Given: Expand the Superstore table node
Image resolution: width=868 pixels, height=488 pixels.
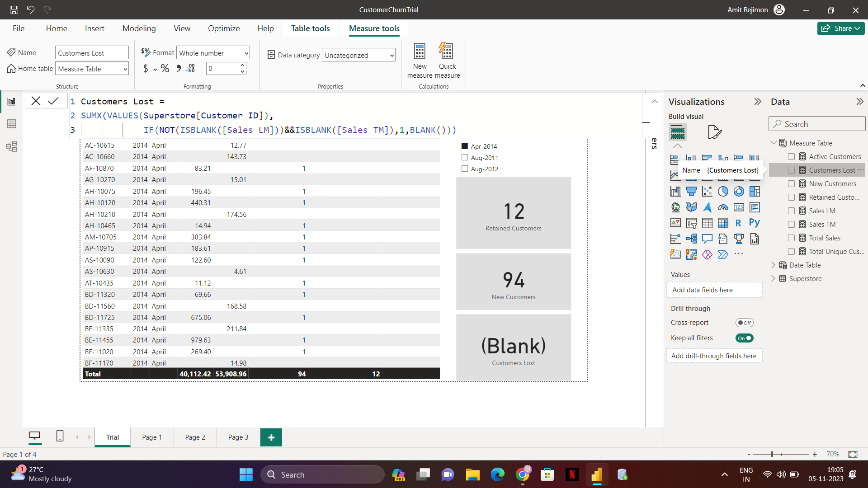Looking at the screenshot, I should pos(773,279).
